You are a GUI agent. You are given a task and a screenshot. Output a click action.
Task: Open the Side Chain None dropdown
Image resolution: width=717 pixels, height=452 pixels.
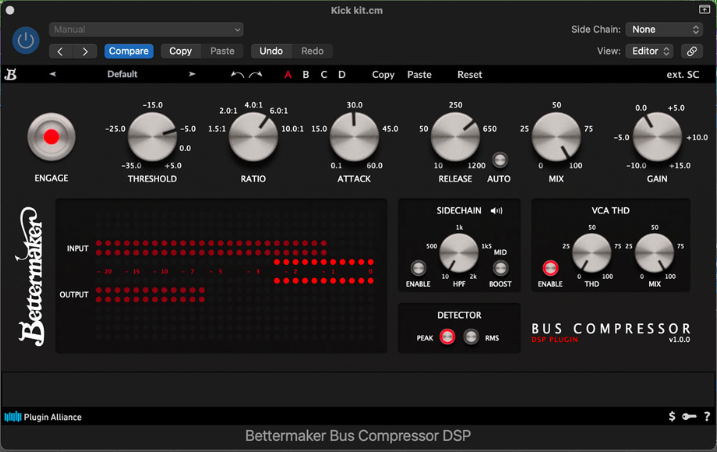click(x=664, y=29)
